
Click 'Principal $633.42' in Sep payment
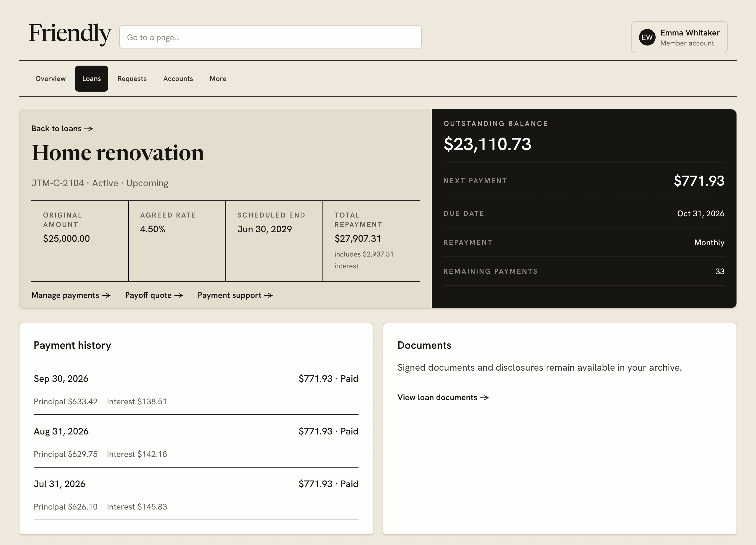pyautogui.click(x=66, y=402)
